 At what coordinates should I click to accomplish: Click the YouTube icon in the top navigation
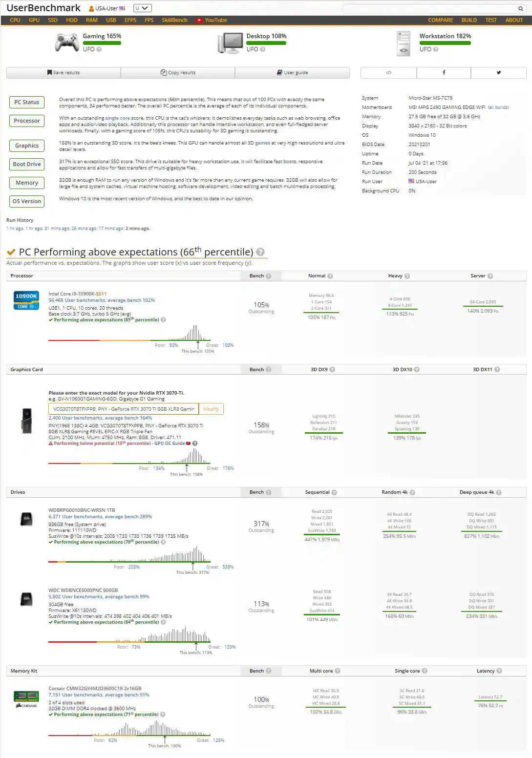(x=200, y=21)
